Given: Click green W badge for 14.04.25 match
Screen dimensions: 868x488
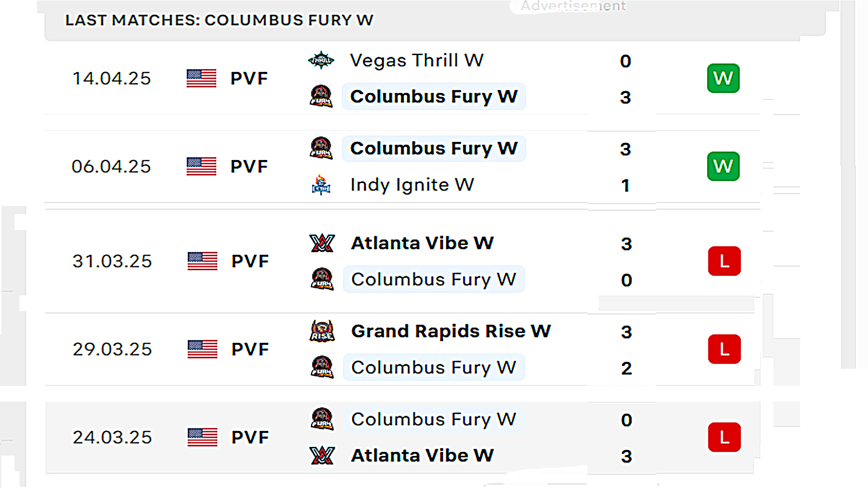Looking at the screenshot, I should [723, 78].
